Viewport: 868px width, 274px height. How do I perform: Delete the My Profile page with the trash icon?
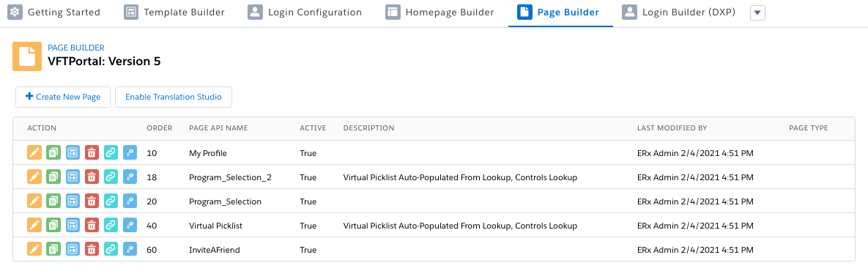click(92, 153)
